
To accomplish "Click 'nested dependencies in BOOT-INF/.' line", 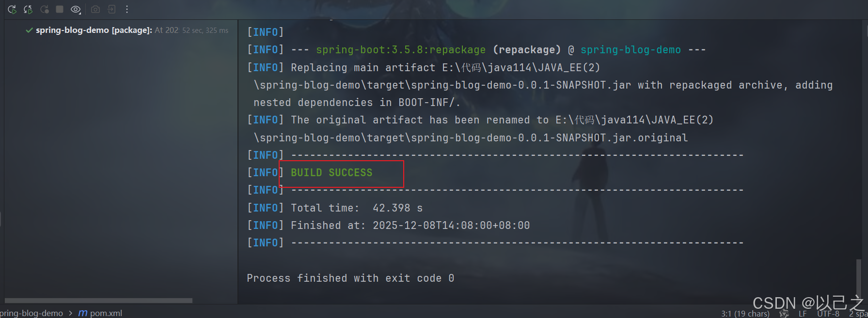I will coord(357,103).
